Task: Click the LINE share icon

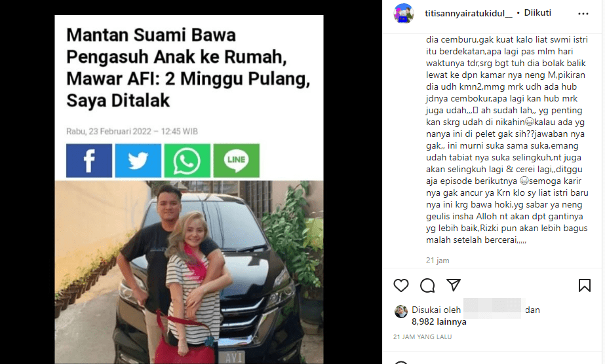Action: click(237, 160)
